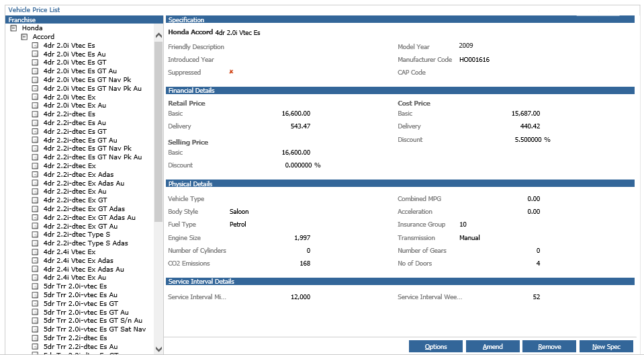Screen dimensions: 644x355
Task: Click CO2 Emissions 168 value
Action: [x=305, y=264]
